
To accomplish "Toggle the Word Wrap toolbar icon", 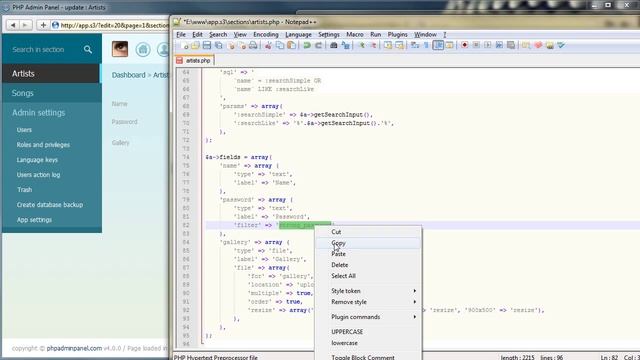I will (415, 45).
